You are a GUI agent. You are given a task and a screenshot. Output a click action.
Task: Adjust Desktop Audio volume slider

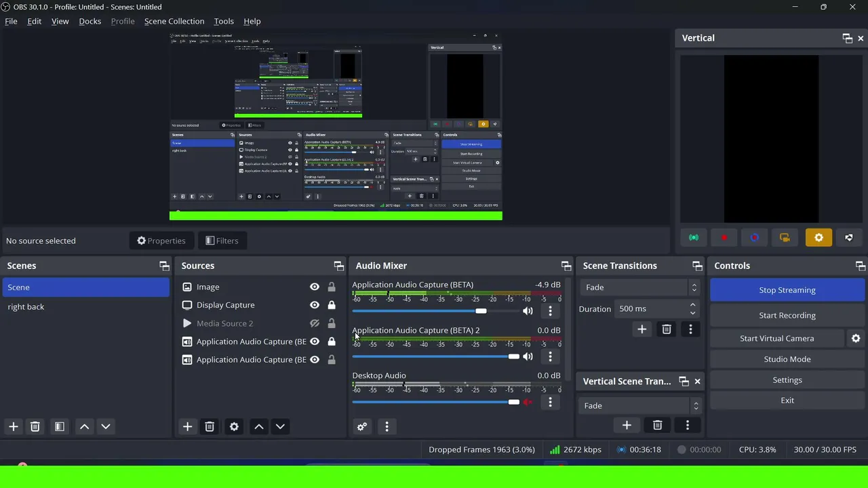(435, 402)
